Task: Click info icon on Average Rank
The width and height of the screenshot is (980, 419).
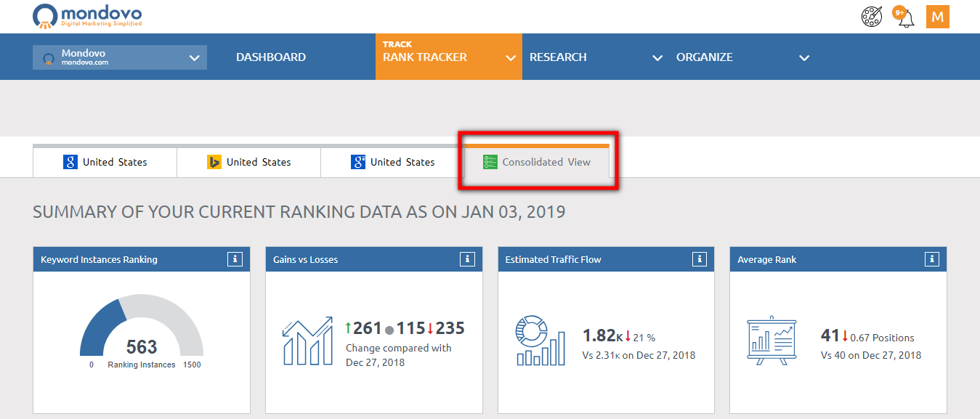Action: 932,259
